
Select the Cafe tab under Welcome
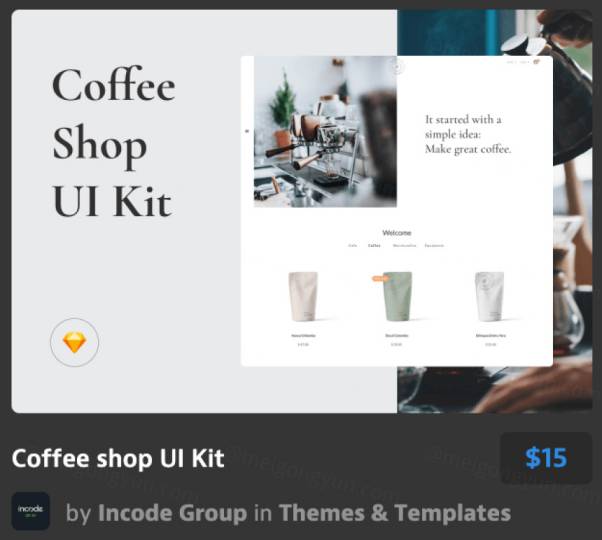coord(352,245)
